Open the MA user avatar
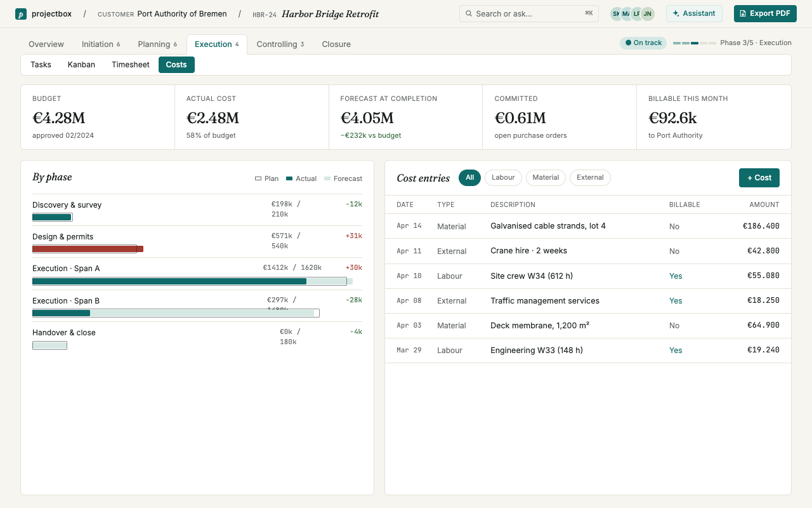 [627, 14]
